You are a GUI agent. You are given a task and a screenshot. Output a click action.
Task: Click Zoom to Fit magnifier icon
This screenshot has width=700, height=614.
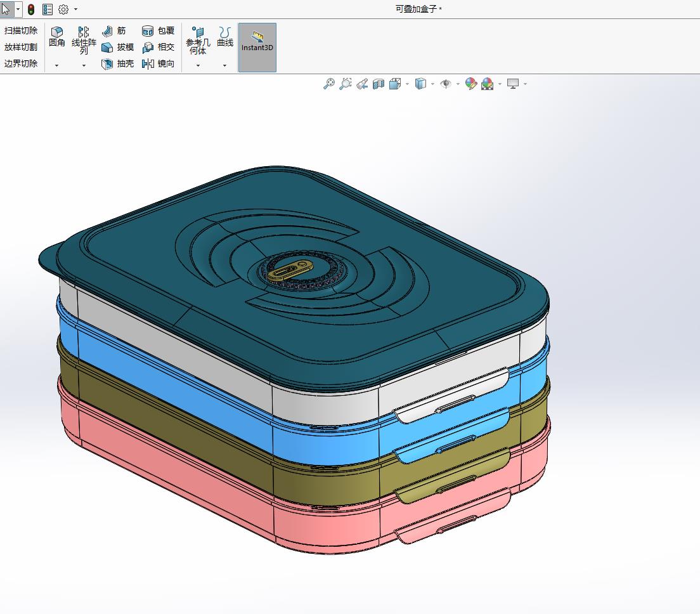click(329, 84)
